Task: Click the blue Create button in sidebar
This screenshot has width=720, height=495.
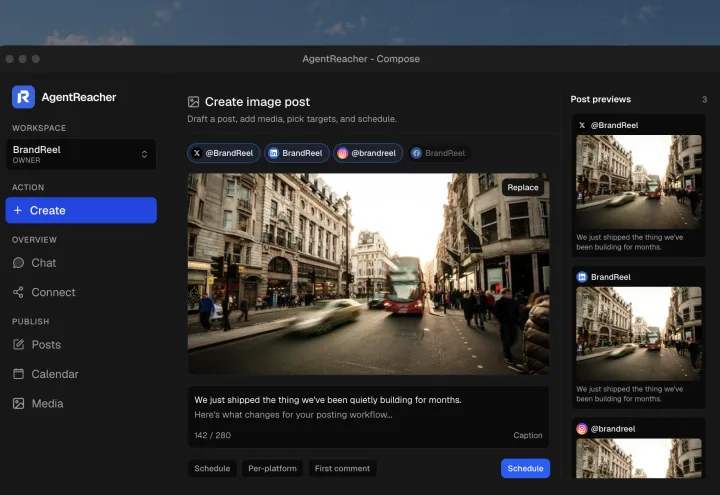Action: 81,210
